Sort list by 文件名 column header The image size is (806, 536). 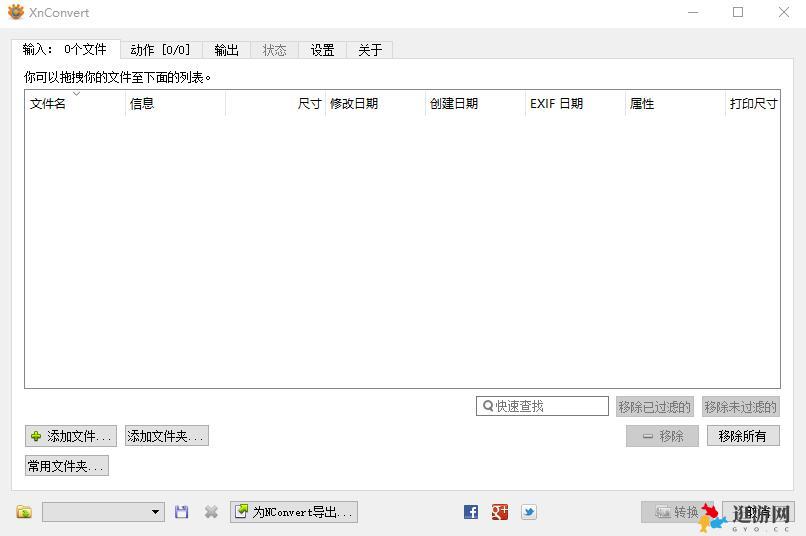tap(74, 104)
